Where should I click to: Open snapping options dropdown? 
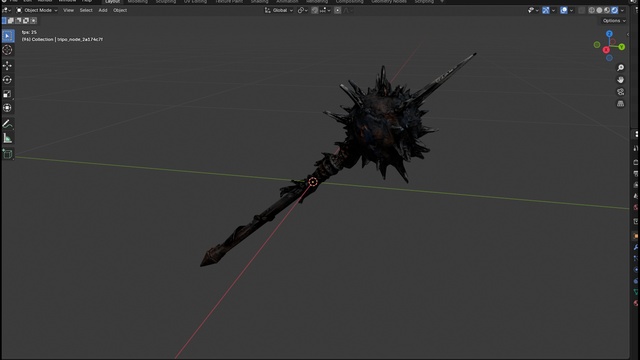(x=326, y=10)
